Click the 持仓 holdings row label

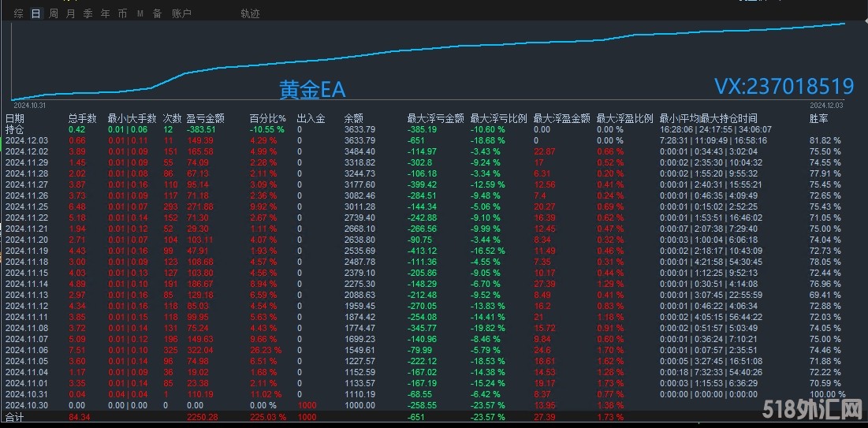pos(15,129)
